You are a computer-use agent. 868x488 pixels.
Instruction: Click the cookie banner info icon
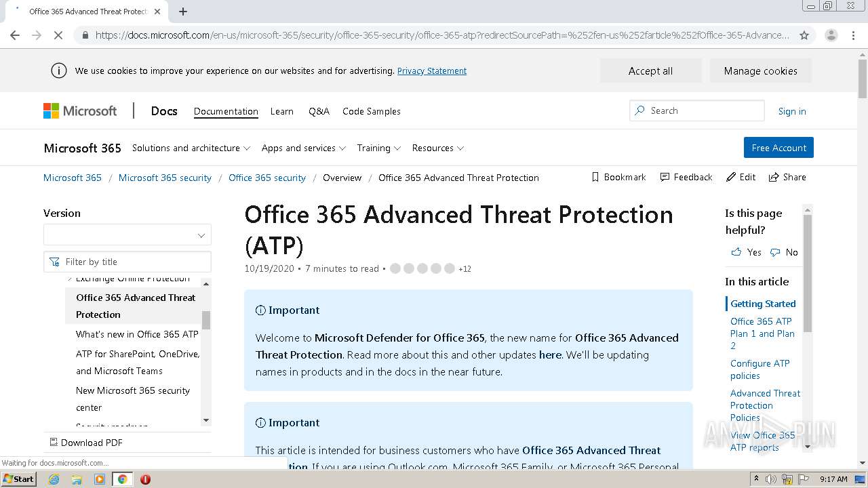[59, 70]
